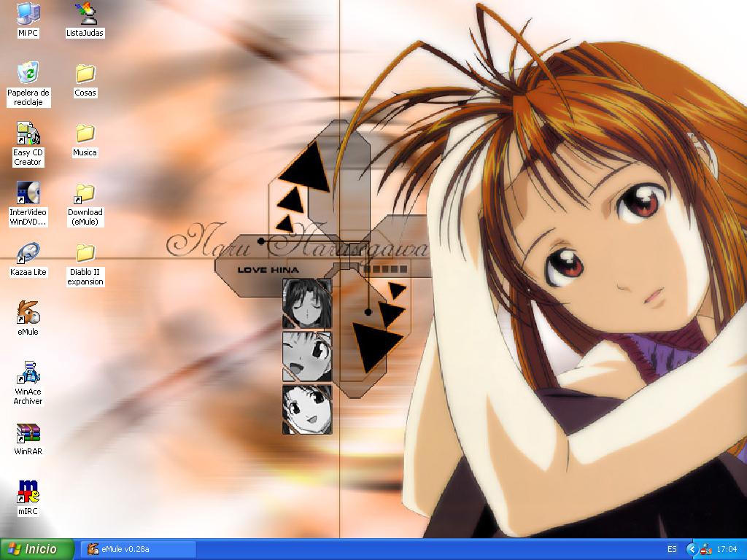This screenshot has height=560, width=747.
Task: Open the Inicio start menu
Action: [x=36, y=549]
